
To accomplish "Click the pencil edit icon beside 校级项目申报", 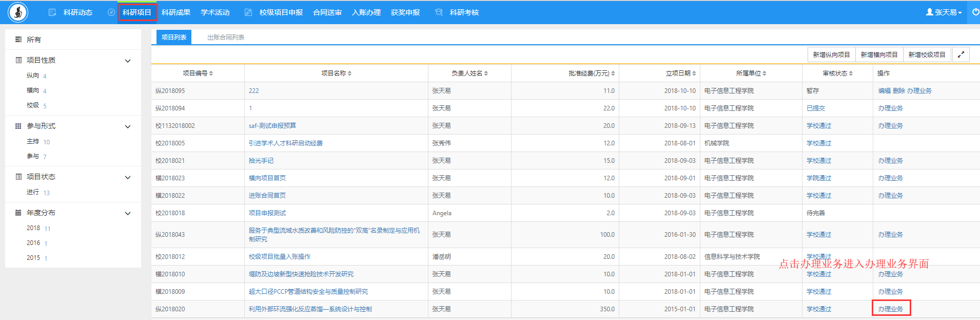I will pyautogui.click(x=248, y=12).
